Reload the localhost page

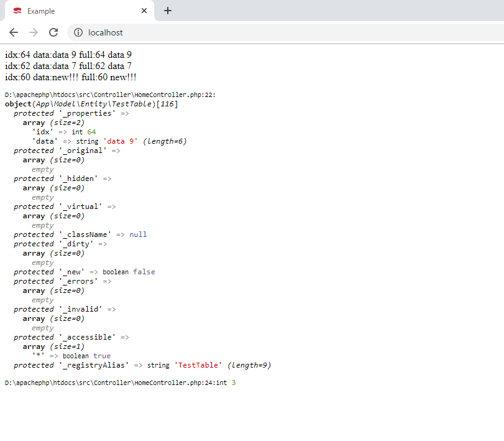[x=53, y=32]
